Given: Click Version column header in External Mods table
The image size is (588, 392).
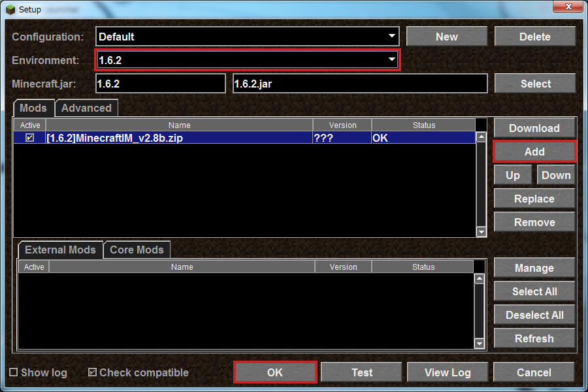Looking at the screenshot, I should tap(343, 267).
